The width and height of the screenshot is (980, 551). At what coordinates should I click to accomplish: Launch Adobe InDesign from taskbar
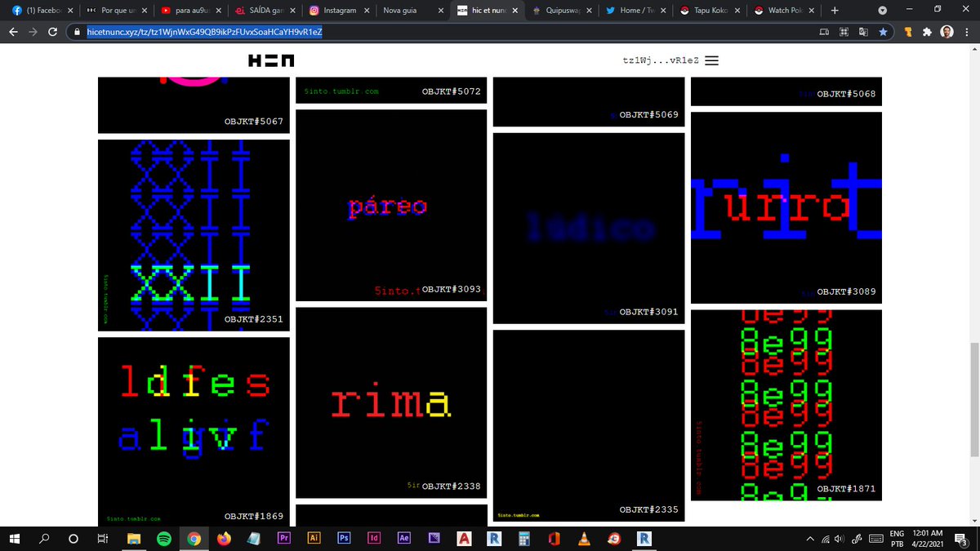pos(374,539)
